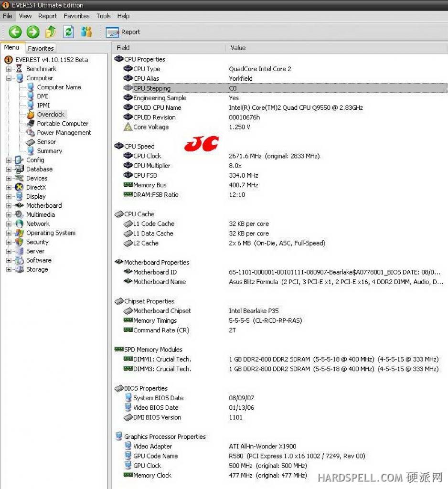Click the Up level arrow toolbar icon

pyautogui.click(x=51, y=32)
